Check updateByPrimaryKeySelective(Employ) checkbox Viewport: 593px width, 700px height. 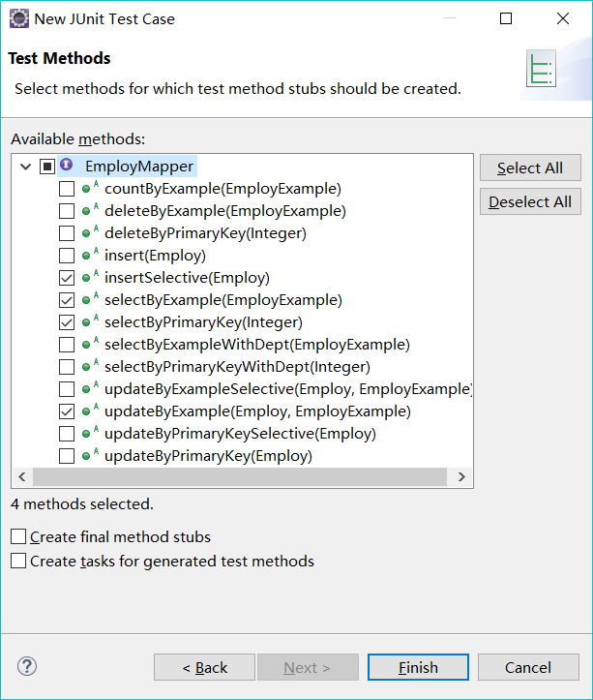tap(67, 434)
